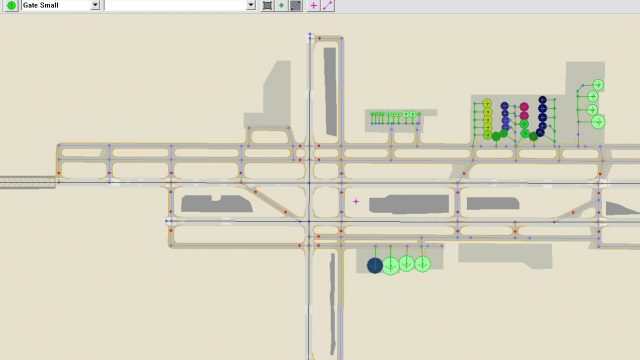Click the green circle parking icon in toolbar
Viewport: 640px width, 360px height.
(x=11, y=5)
